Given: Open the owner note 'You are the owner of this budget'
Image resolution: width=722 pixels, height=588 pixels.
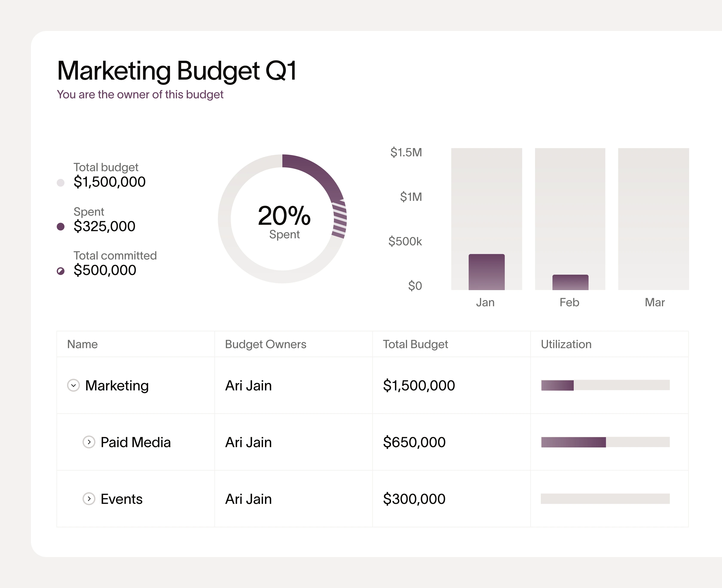Looking at the screenshot, I should 140,94.
